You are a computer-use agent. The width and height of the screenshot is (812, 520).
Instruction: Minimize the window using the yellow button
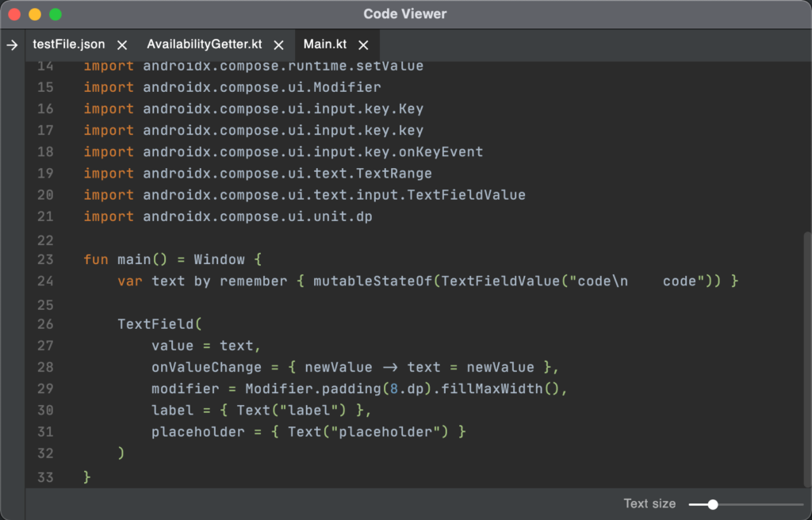pyautogui.click(x=35, y=14)
